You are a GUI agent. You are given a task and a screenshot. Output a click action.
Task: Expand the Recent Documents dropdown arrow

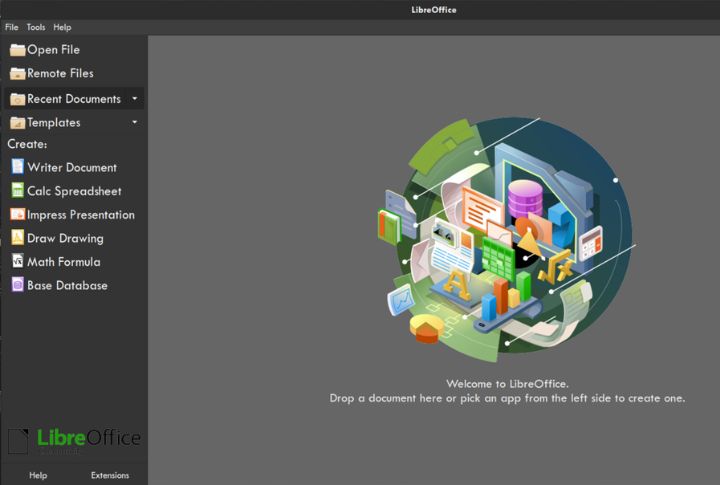pyautogui.click(x=134, y=99)
